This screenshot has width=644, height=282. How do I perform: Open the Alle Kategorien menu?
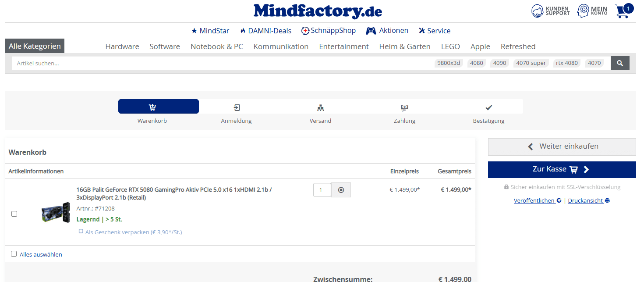[35, 46]
